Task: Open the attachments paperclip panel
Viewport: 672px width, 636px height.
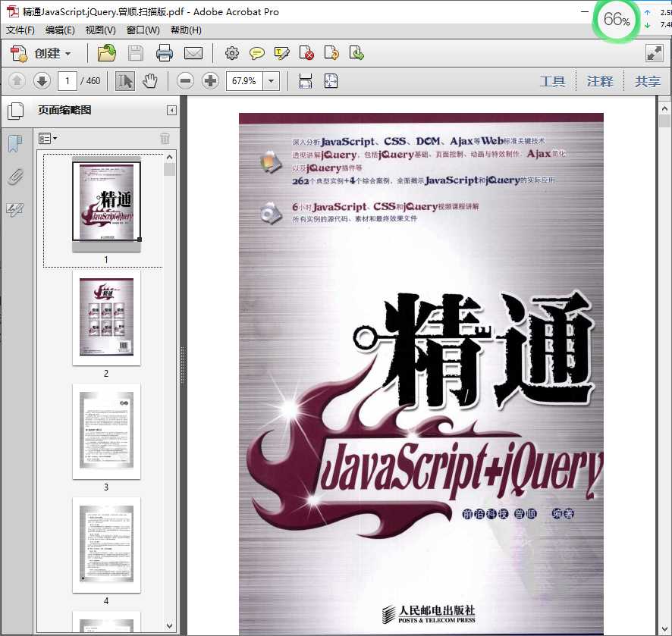Action: (15, 177)
